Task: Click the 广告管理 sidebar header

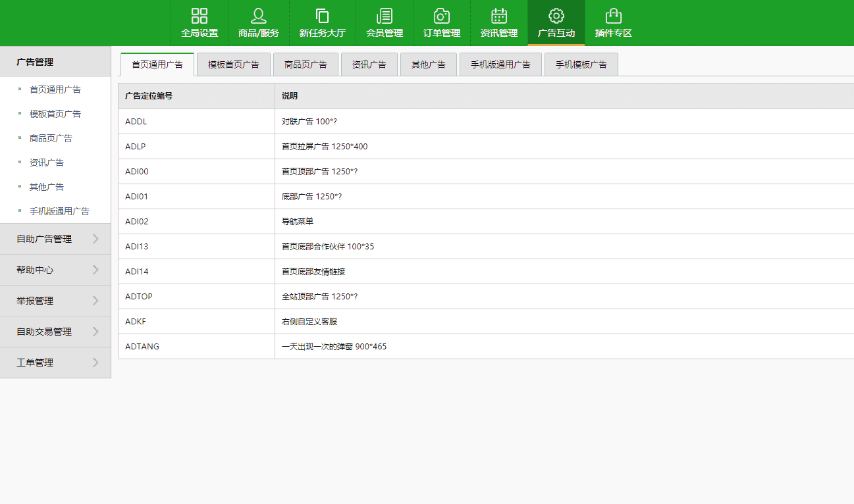Action: [36, 62]
